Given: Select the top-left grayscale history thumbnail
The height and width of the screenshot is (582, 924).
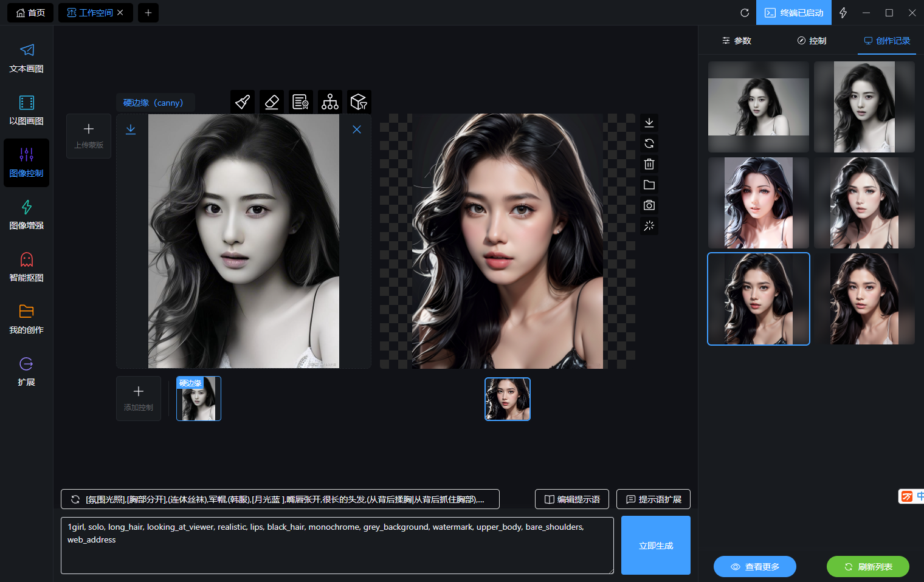Looking at the screenshot, I should point(758,107).
